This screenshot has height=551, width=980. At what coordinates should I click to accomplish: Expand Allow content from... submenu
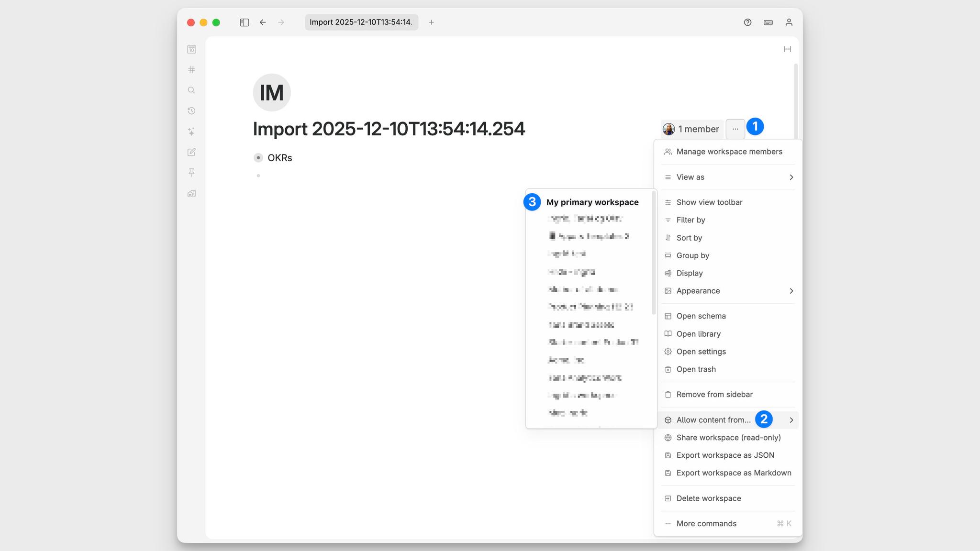pyautogui.click(x=729, y=420)
